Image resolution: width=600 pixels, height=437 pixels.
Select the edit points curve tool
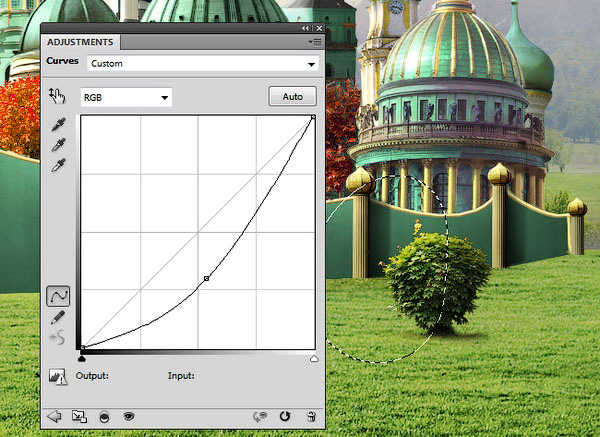click(58, 296)
